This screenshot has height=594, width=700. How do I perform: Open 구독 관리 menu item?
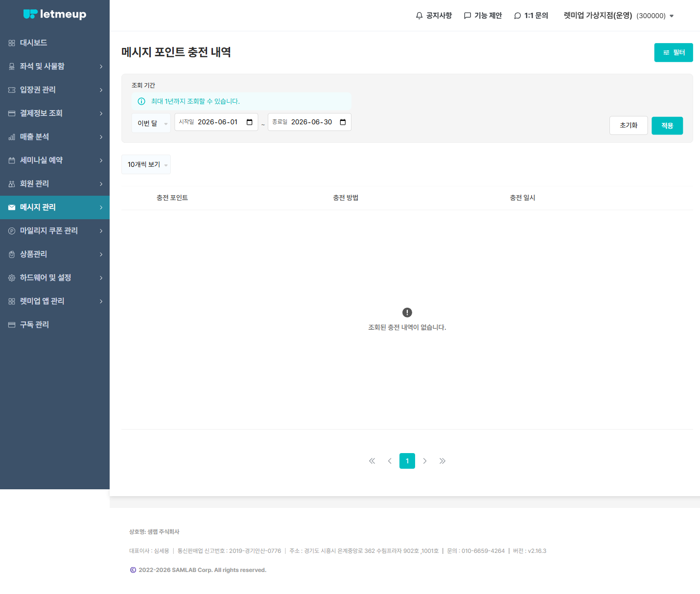(x=55, y=324)
